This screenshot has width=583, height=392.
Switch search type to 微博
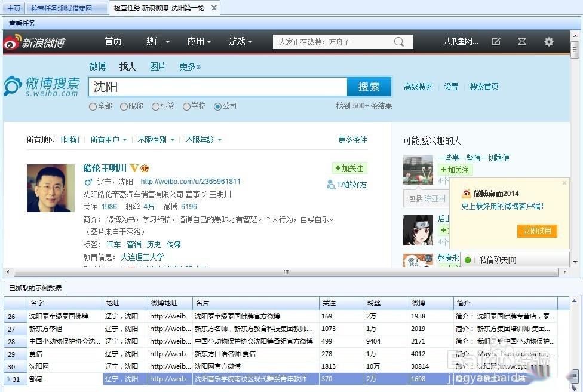click(x=97, y=66)
